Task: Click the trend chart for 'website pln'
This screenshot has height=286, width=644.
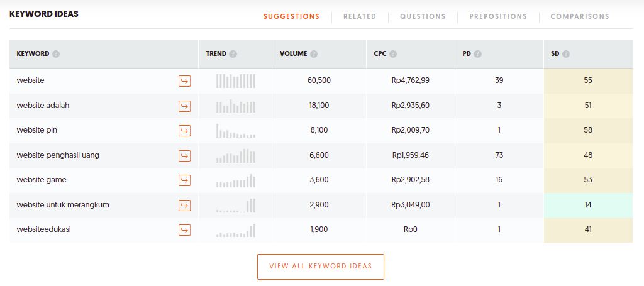Action: (236, 131)
